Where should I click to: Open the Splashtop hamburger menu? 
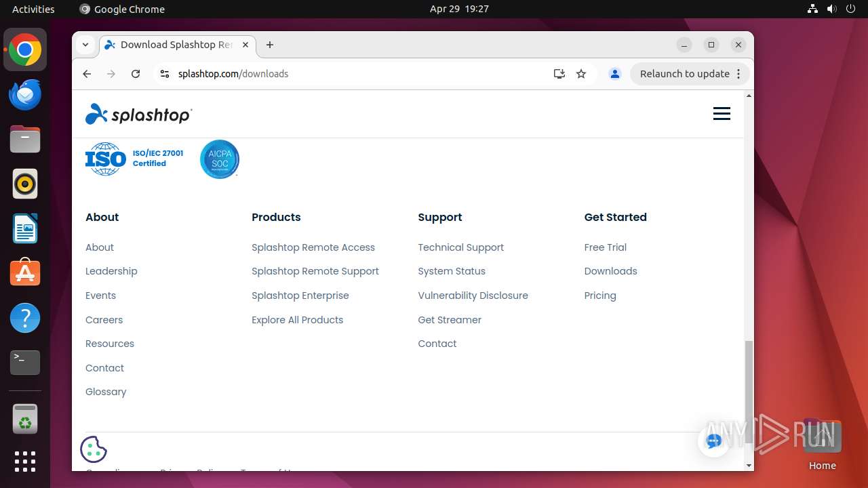point(722,114)
